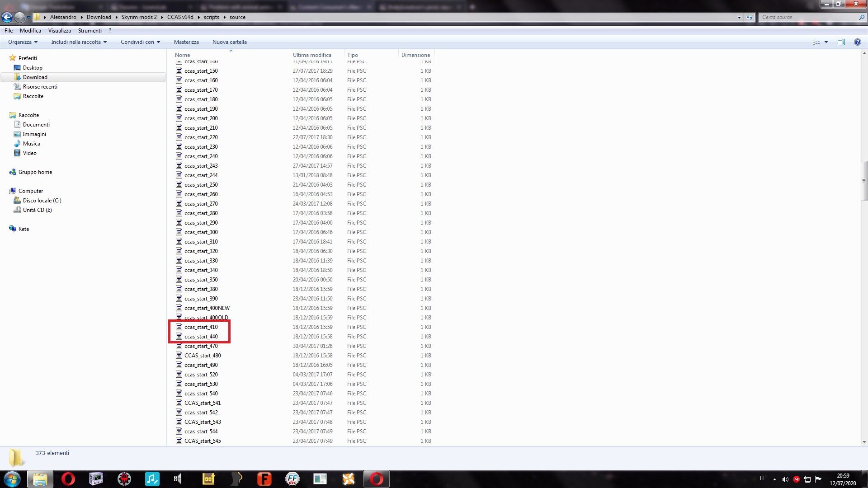Select Unità CD (I:)
This screenshot has height=488, width=868.
(37, 210)
